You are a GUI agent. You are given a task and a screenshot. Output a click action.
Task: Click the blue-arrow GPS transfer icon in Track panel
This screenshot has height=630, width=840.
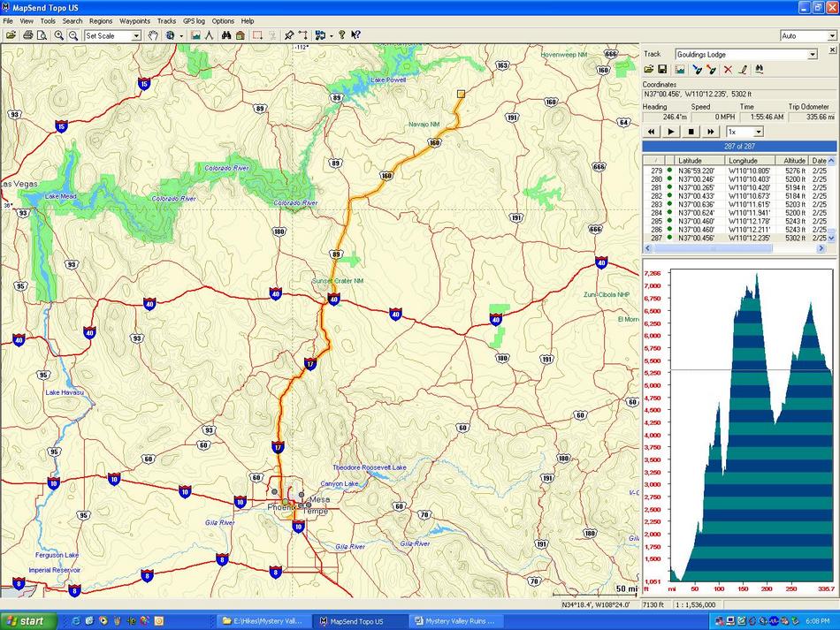coord(697,70)
